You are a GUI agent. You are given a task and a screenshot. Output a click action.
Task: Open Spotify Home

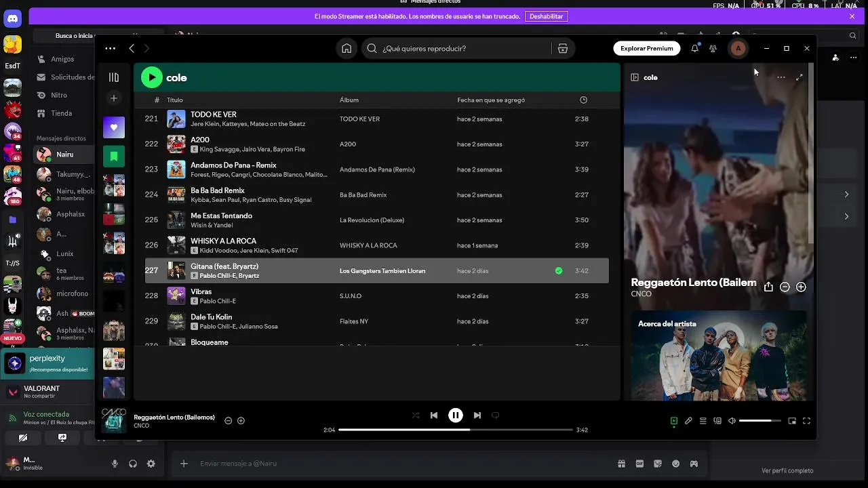[347, 48]
